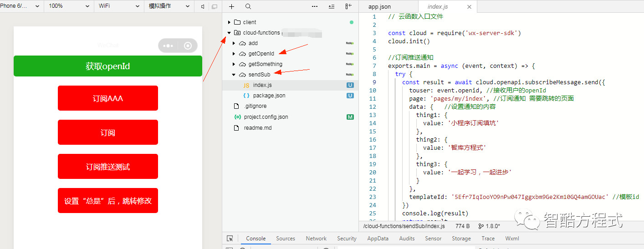Click the git branch icon in status bar
Image resolution: width=644 pixels, height=249 pixels.
[x=481, y=226]
